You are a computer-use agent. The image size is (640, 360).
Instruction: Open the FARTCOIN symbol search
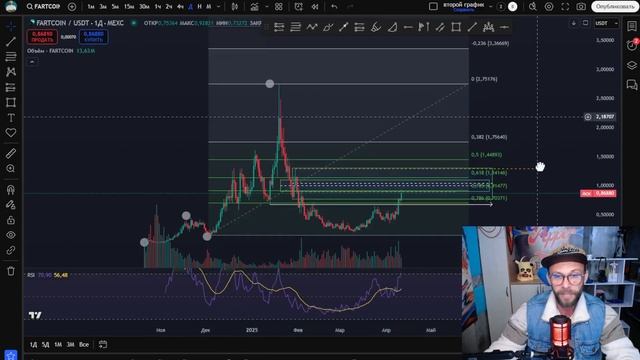(x=43, y=7)
